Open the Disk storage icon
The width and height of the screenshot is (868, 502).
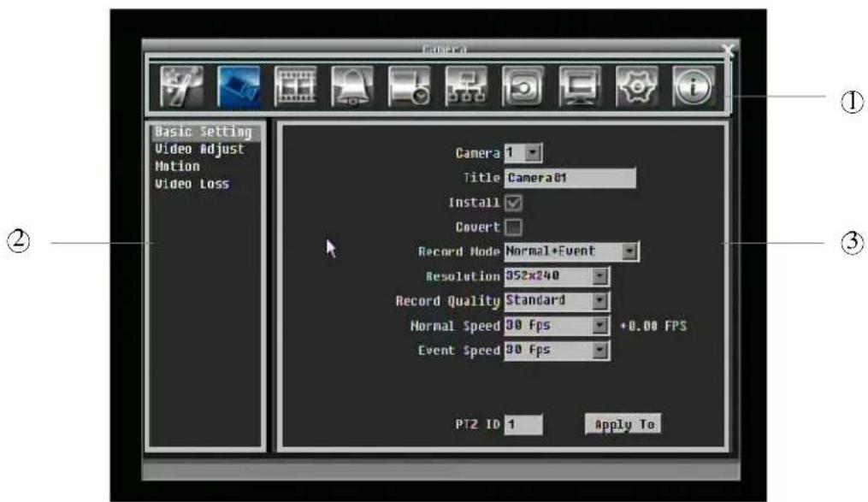pos(523,86)
